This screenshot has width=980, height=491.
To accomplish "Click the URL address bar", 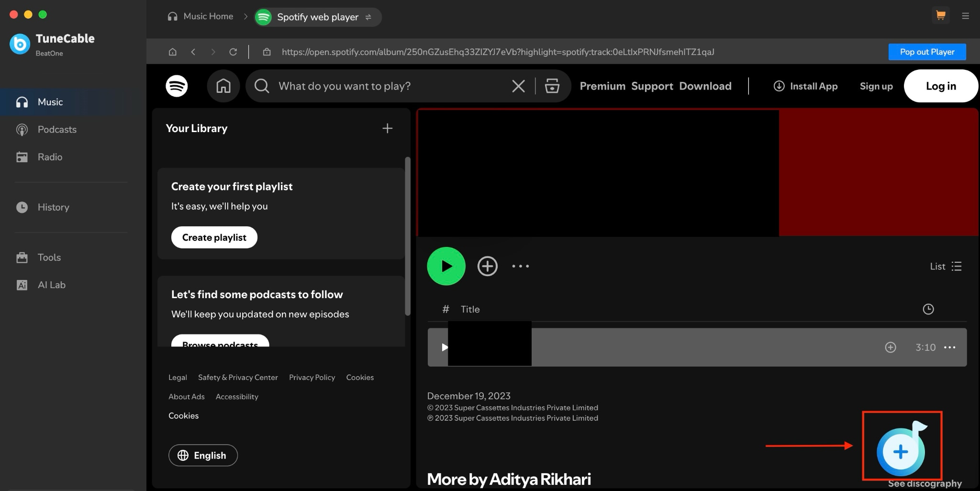I will 498,52.
